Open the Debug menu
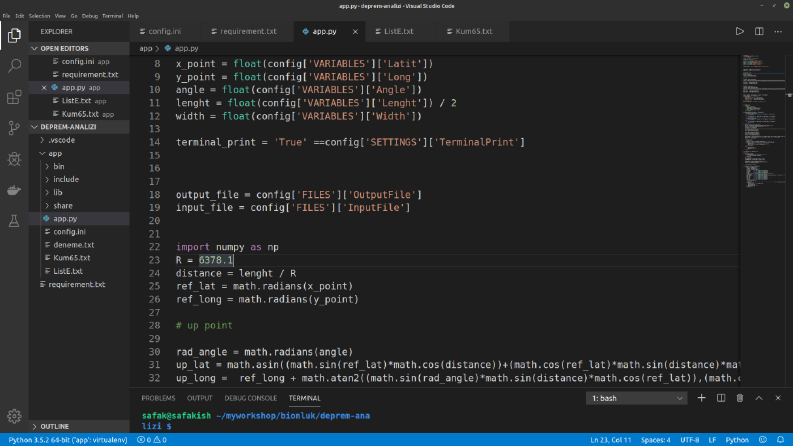Image resolution: width=793 pixels, height=446 pixels. tap(90, 16)
